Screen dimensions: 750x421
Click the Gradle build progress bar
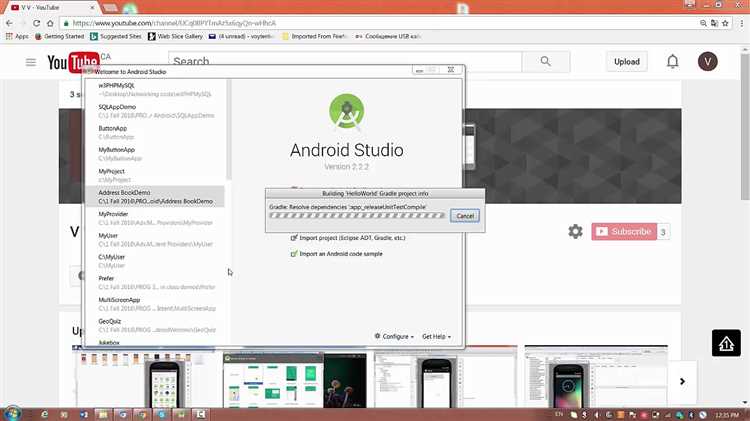pyautogui.click(x=357, y=216)
